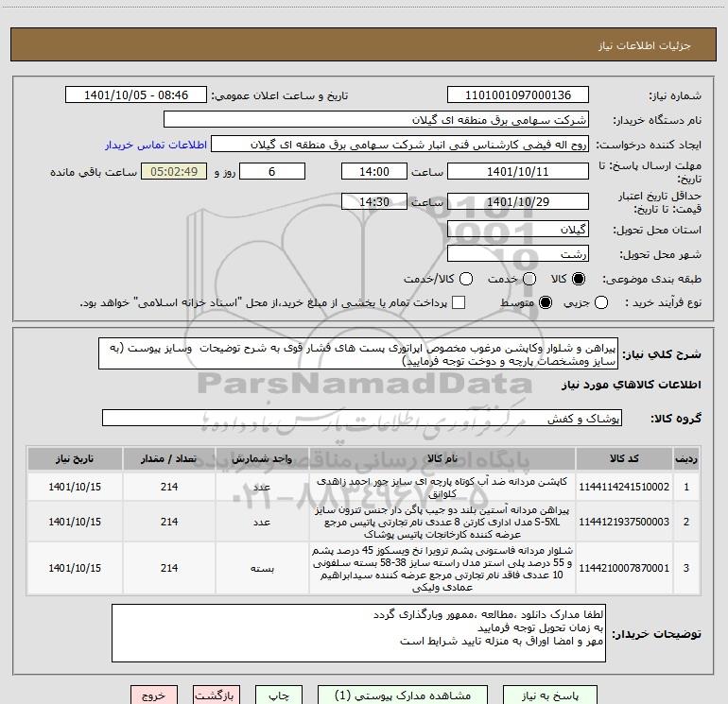728x704 pixels.
Task: Open the اطلاعات تماس خریدار link
Action: click(156, 145)
